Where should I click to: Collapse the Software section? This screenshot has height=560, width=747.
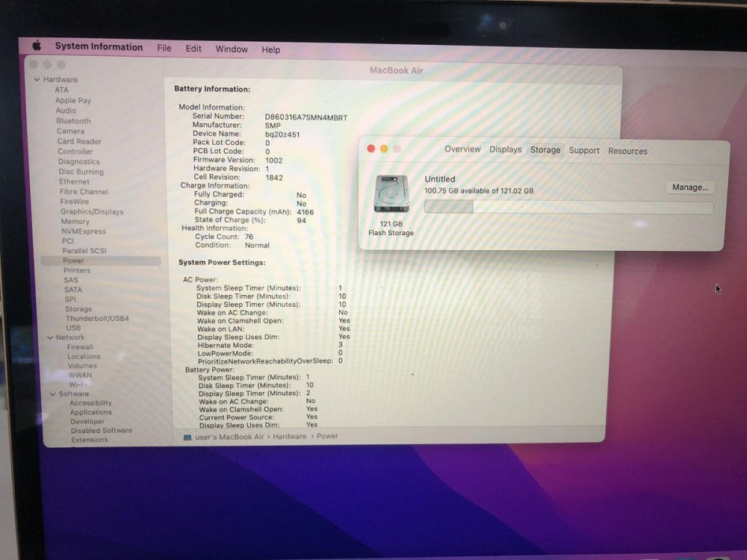[53, 393]
